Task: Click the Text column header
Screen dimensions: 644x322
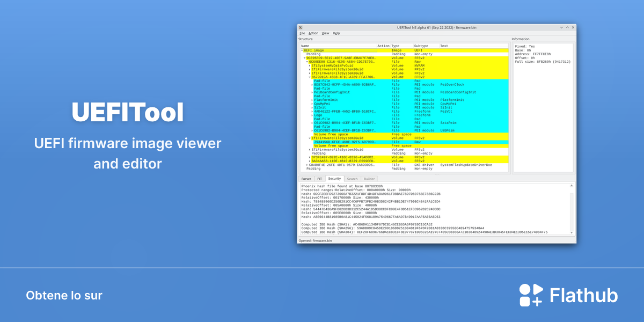Action: click(473, 46)
